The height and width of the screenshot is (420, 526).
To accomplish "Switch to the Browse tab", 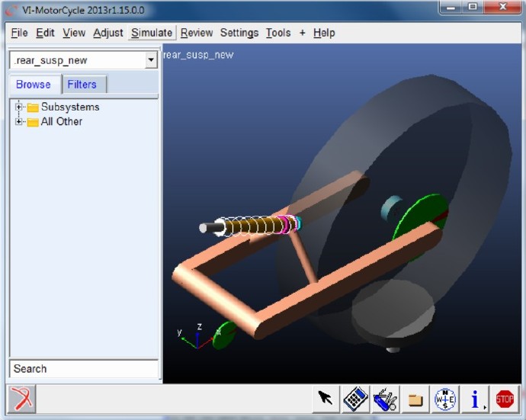I will [34, 84].
